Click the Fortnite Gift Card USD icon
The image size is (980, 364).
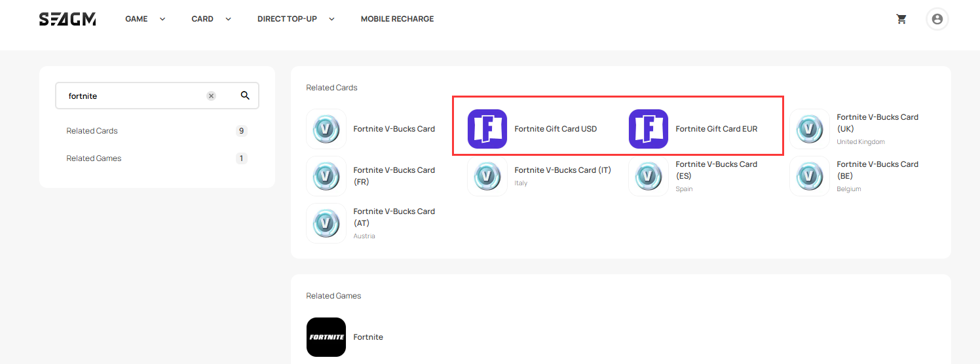pos(487,129)
